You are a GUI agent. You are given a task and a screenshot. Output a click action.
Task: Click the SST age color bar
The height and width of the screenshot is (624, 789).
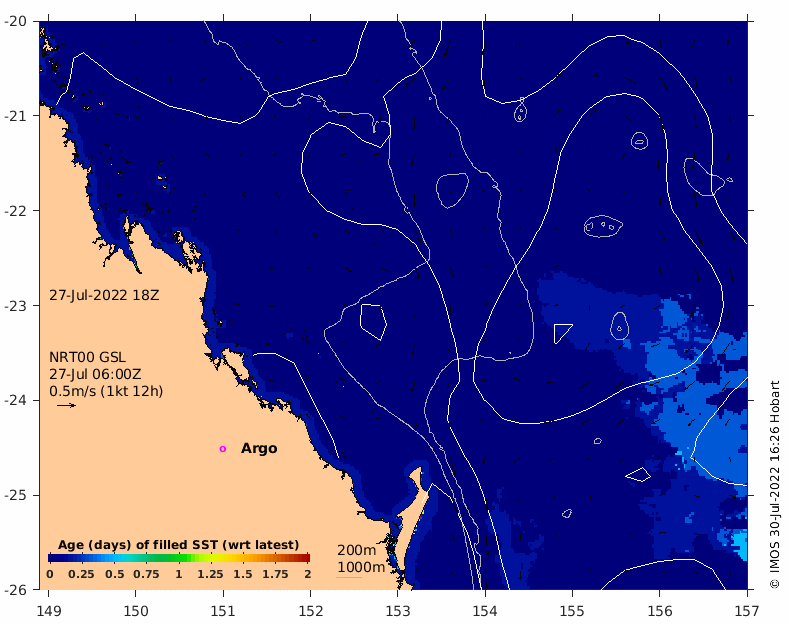pyautogui.click(x=179, y=558)
